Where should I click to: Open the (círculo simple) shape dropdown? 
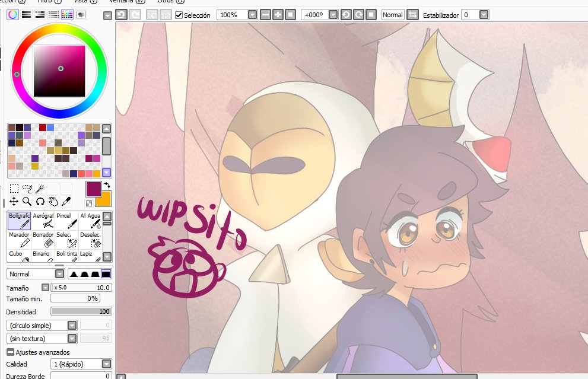[72, 326]
